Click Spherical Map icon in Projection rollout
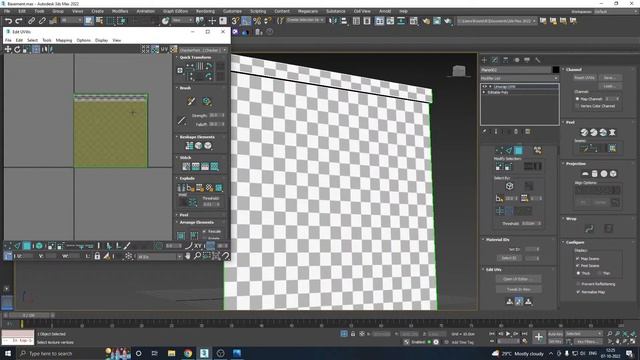Image resolution: width=640 pixels, height=360 pixels. pos(604,174)
